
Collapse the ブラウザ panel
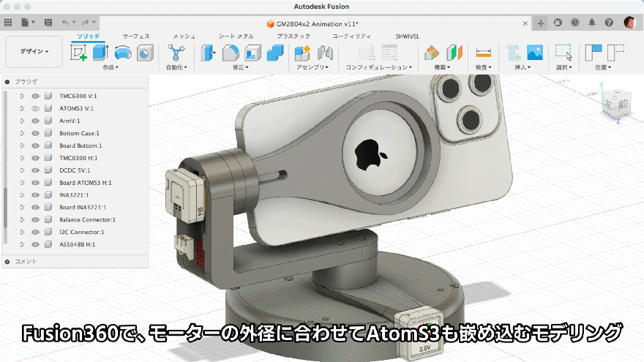tap(7, 82)
